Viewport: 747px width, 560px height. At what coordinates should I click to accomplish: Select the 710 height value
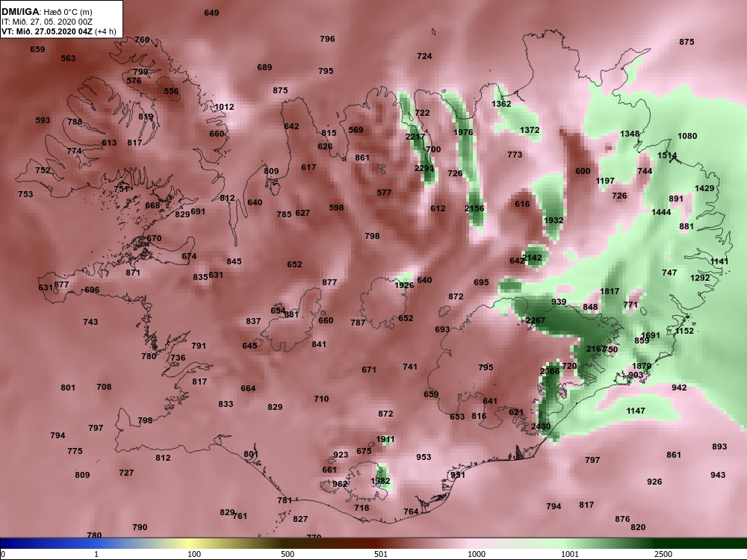click(x=321, y=399)
